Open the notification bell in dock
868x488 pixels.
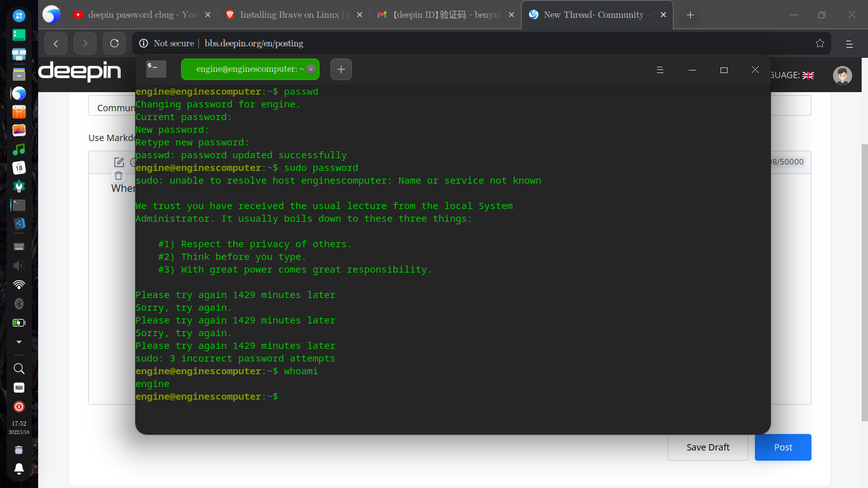point(19,469)
